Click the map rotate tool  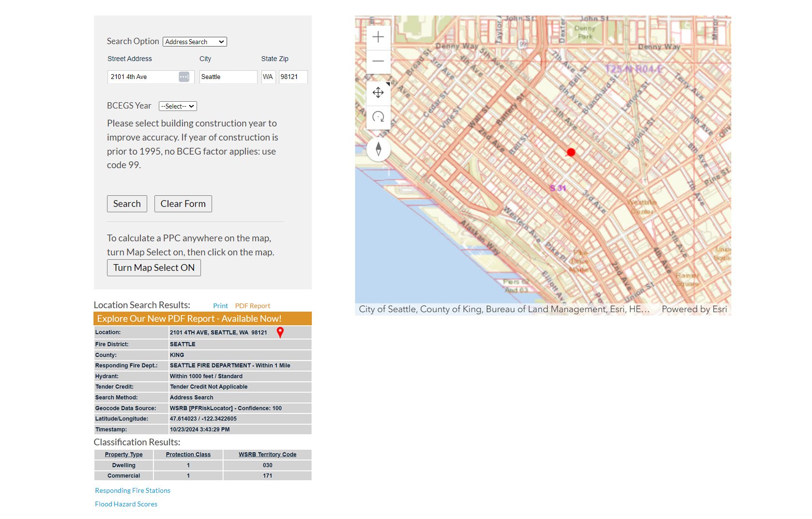coord(378,117)
